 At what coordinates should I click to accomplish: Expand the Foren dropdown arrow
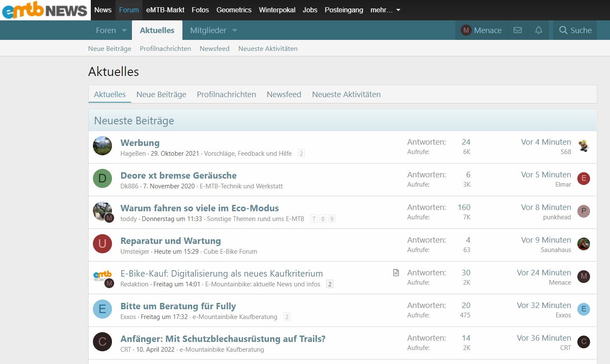click(x=124, y=30)
